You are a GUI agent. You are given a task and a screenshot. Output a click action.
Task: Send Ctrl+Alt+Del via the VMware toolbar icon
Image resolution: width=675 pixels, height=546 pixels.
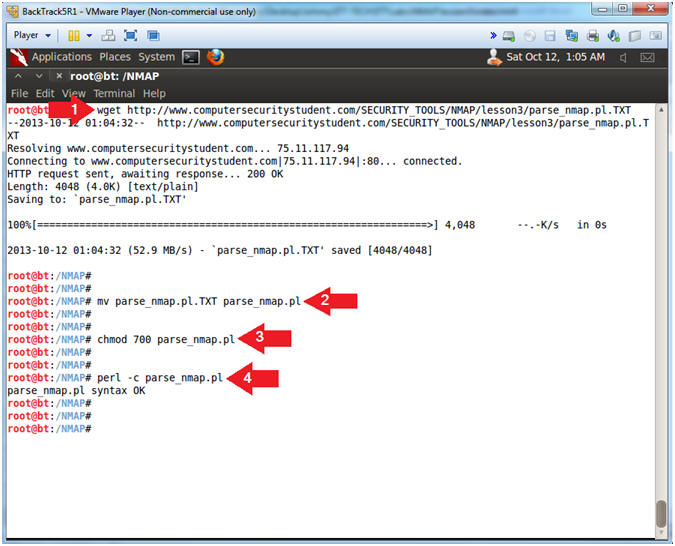pos(108,36)
